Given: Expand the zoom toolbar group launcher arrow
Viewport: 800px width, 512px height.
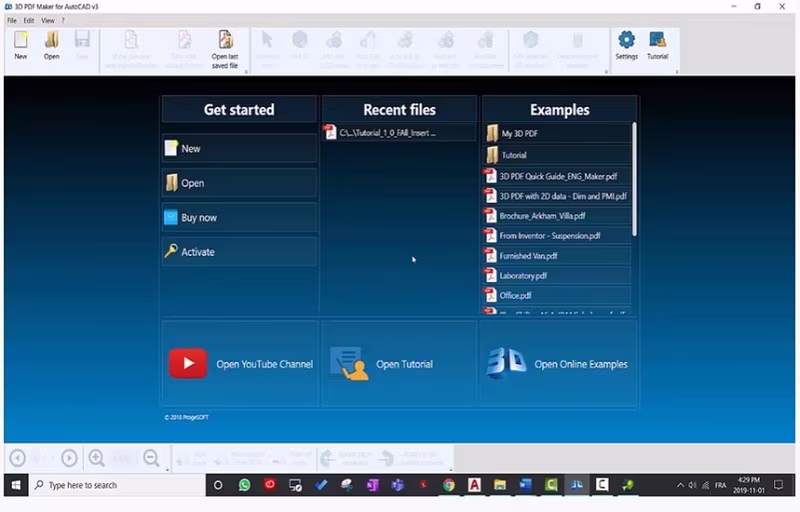Looking at the screenshot, I should pyautogui.click(x=167, y=470).
